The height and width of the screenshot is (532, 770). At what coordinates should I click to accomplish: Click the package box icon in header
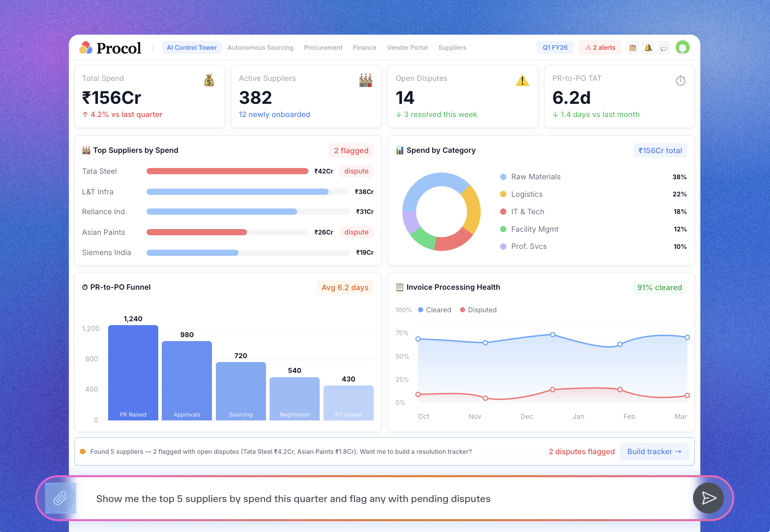pyautogui.click(x=633, y=47)
